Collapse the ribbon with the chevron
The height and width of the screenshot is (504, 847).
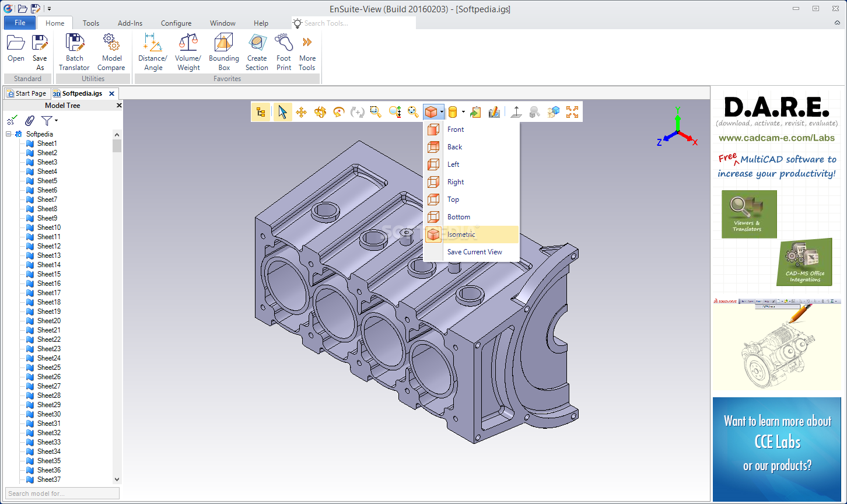pos(837,23)
